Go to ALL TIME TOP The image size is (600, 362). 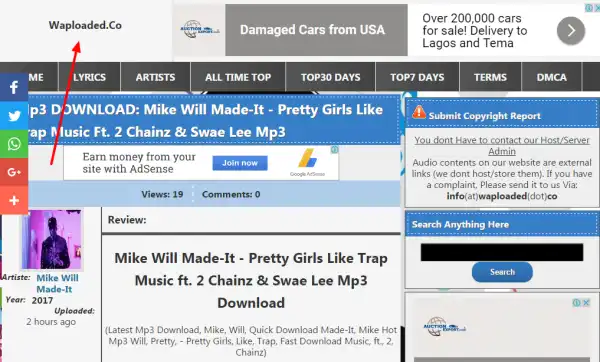pyautogui.click(x=238, y=77)
